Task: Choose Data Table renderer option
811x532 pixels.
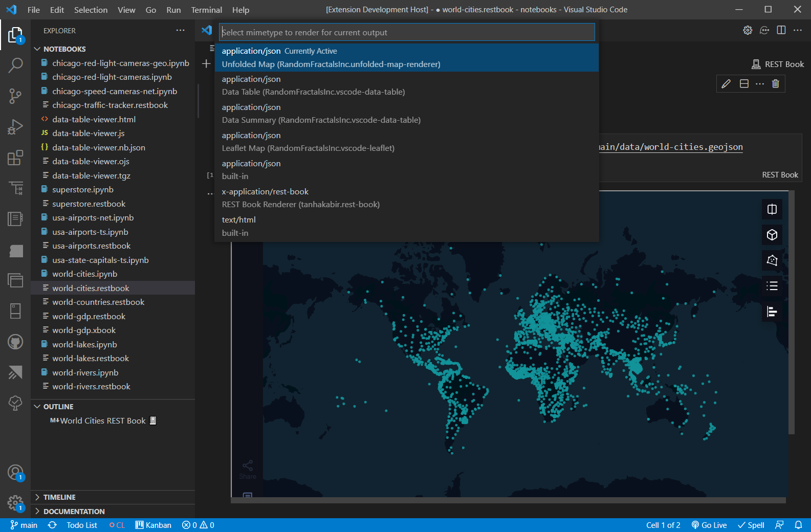Action: click(407, 85)
